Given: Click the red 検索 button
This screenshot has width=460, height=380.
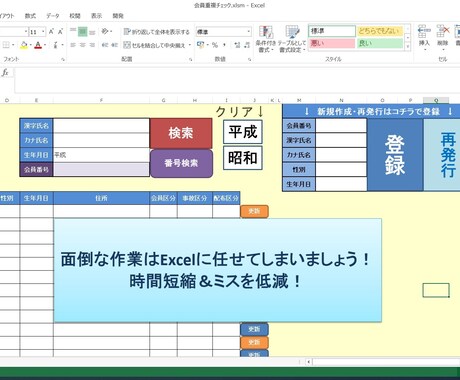Looking at the screenshot, I should tap(181, 133).
